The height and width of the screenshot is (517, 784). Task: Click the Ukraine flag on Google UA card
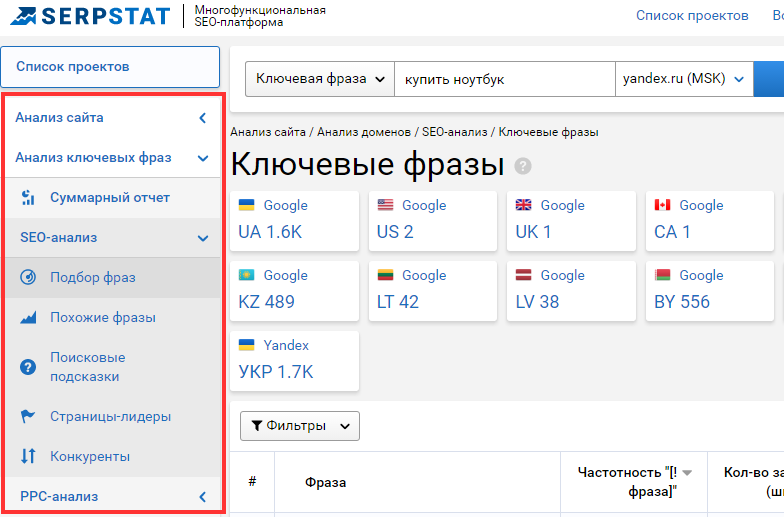[x=246, y=204]
